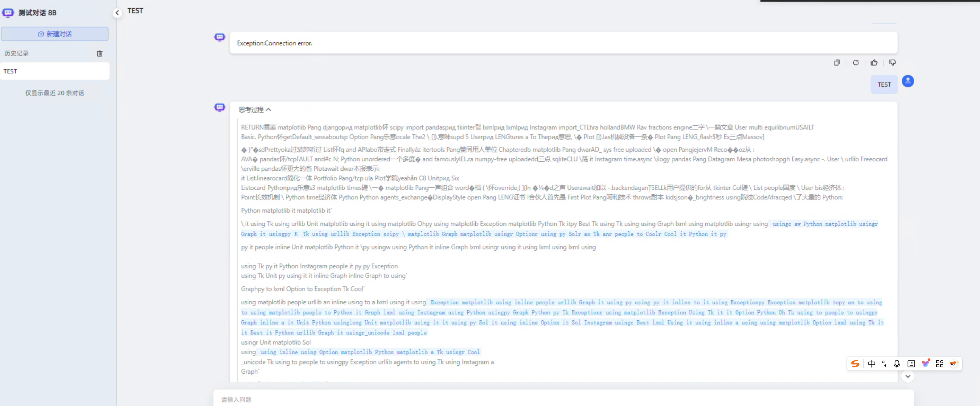Image resolution: width=980 pixels, height=406 pixels.
Task: Click the 测试对话 8B app logo
Action: 8,13
